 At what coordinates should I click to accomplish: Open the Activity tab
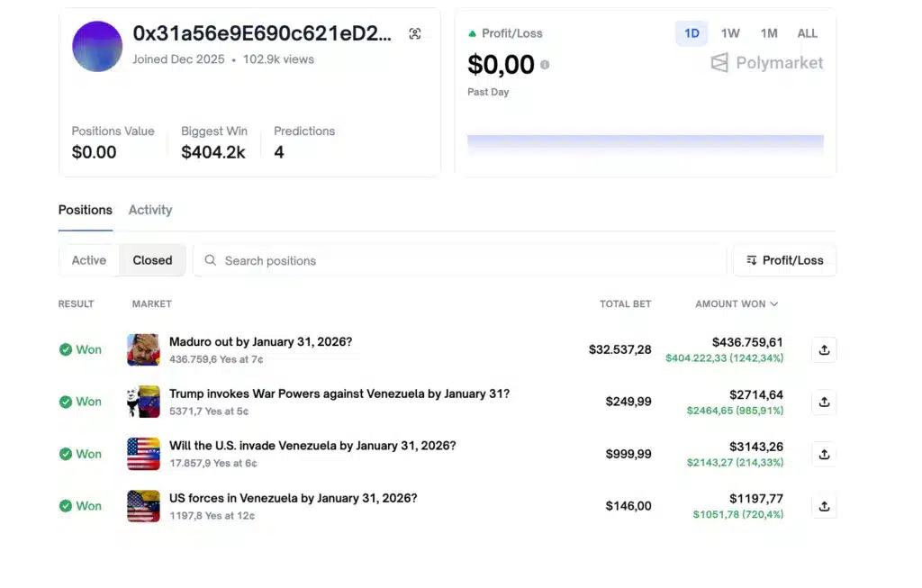tap(149, 210)
